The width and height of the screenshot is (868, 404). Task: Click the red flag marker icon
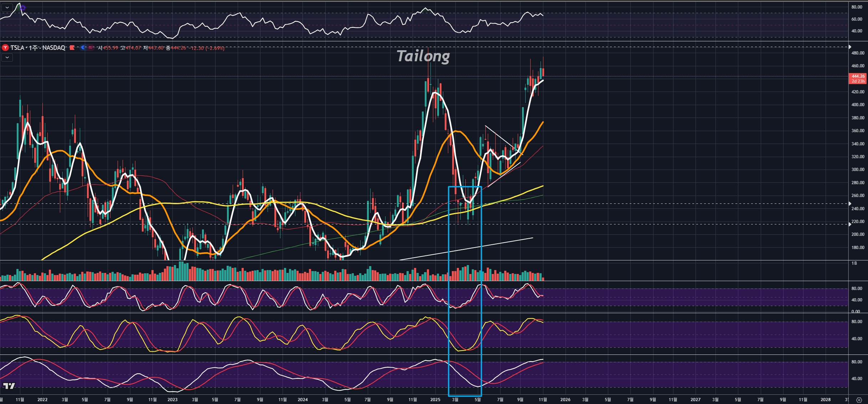72,48
